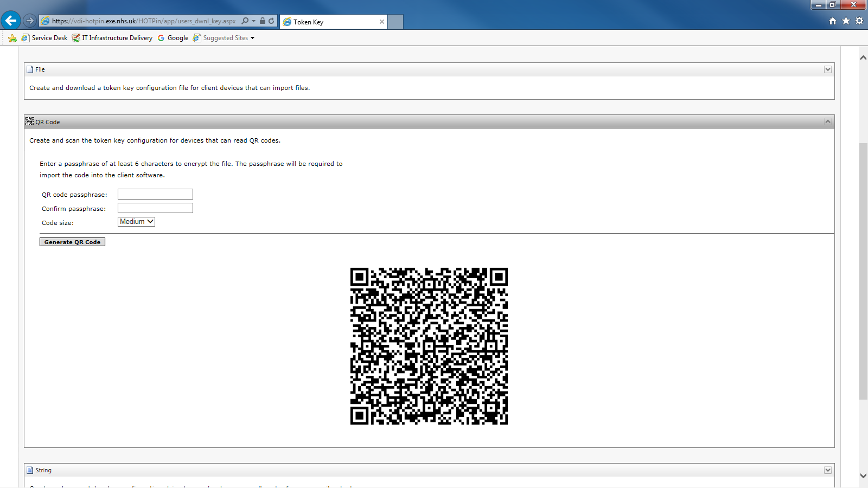Collapse the QR Code section chevron
868x488 pixels.
click(828, 121)
